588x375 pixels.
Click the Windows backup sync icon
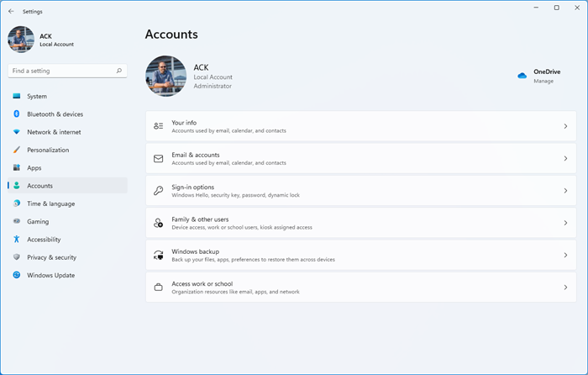[x=158, y=256]
